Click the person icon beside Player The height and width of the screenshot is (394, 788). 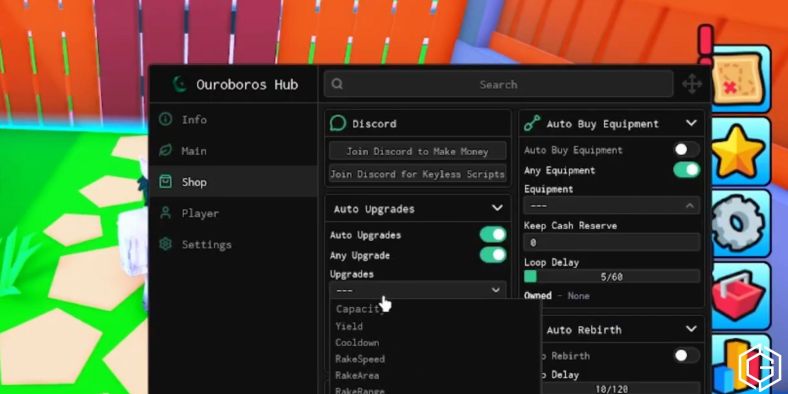coord(165,213)
